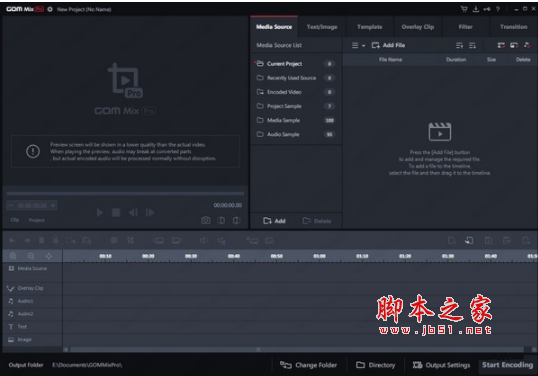Click the crop icon in timeline toolbar
The width and height of the screenshot is (538, 376).
130,240
